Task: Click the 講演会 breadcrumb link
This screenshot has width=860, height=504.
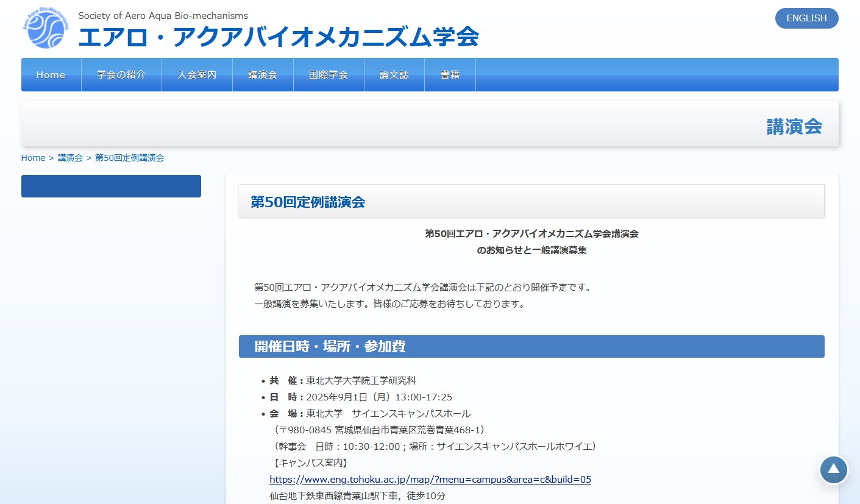Action: click(70, 158)
